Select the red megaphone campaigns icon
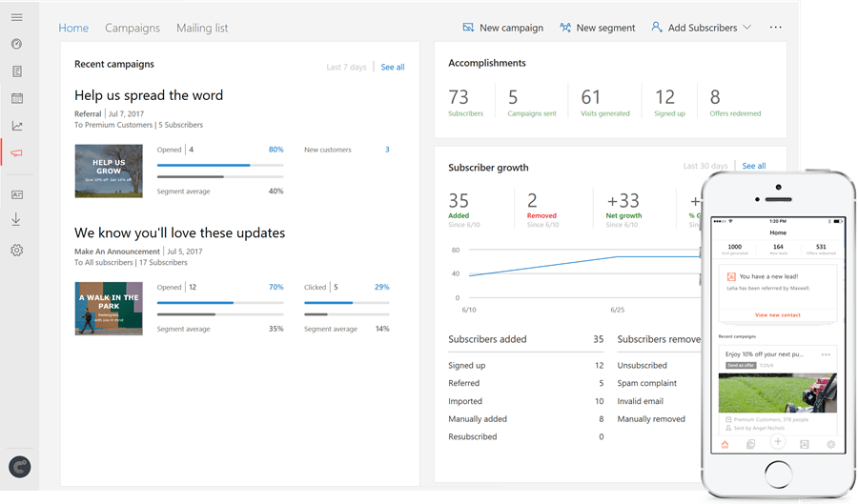Screen dimensions: 858x504 click(16, 152)
